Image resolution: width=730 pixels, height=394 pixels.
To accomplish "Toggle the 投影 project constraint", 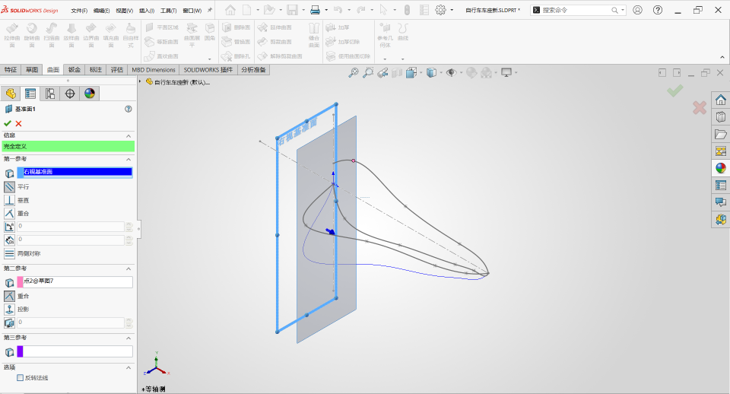I will [9, 309].
